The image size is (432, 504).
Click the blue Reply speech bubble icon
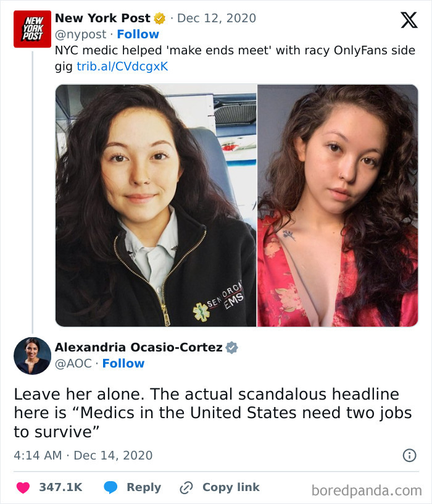[x=111, y=487]
